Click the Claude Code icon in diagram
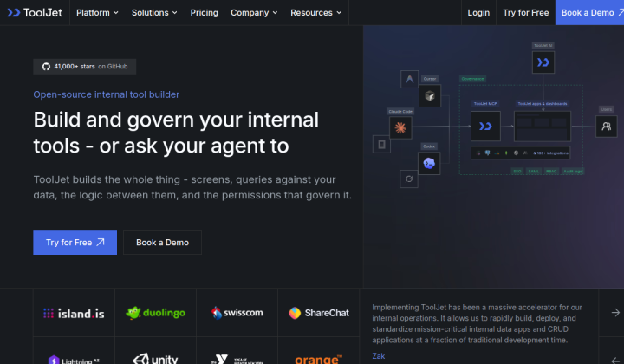Viewport: 624px width, 364px height. tap(400, 127)
